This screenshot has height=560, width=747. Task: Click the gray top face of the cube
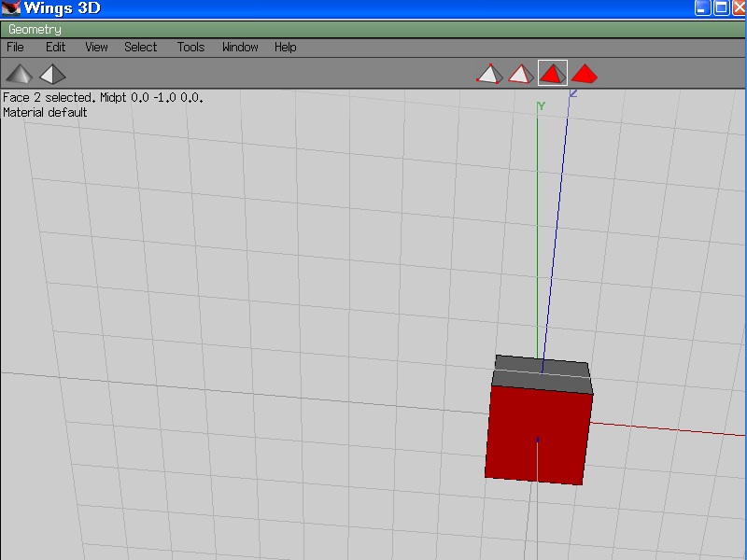pos(543,374)
